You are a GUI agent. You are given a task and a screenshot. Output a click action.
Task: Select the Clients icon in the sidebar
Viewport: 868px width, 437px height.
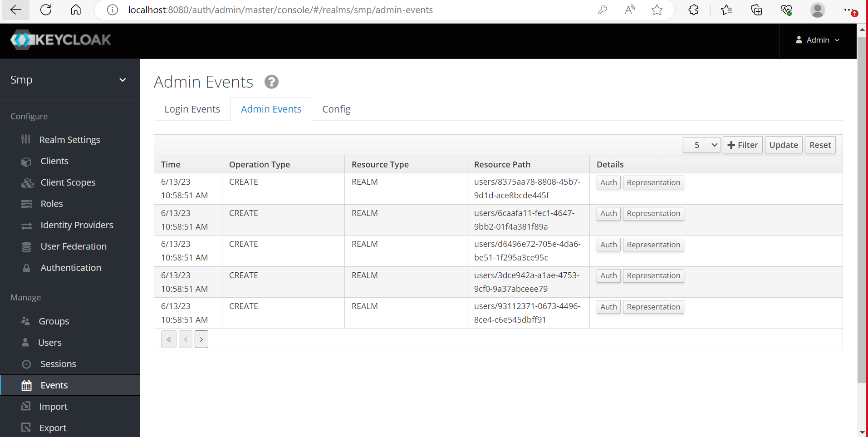coord(27,161)
